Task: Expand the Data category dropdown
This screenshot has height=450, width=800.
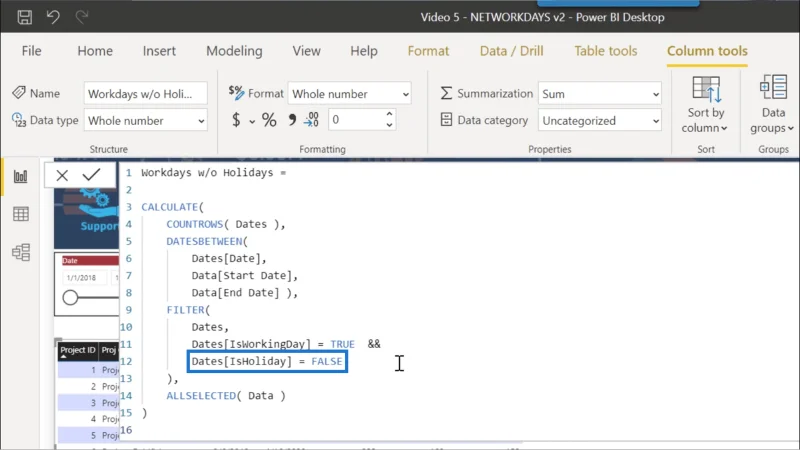Action: coord(599,121)
